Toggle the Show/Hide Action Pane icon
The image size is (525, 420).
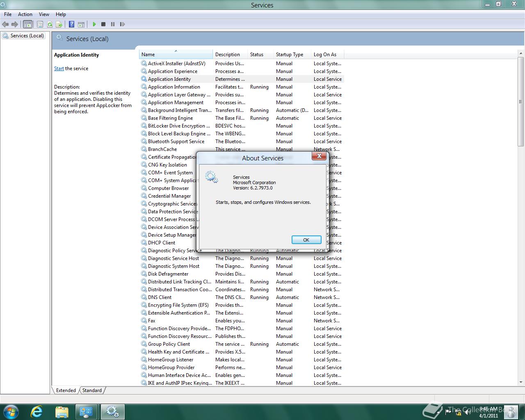point(81,24)
